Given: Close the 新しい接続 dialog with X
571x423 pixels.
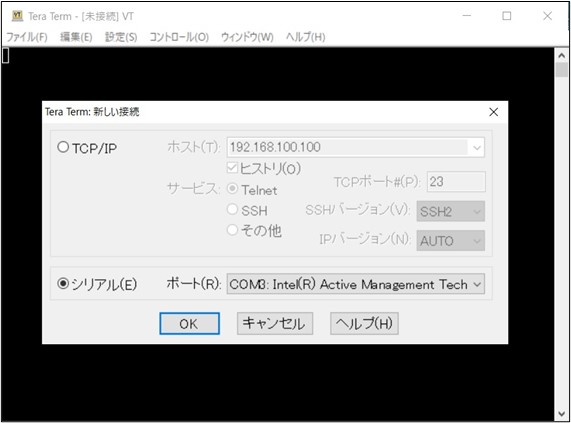Looking at the screenshot, I should click(x=493, y=112).
